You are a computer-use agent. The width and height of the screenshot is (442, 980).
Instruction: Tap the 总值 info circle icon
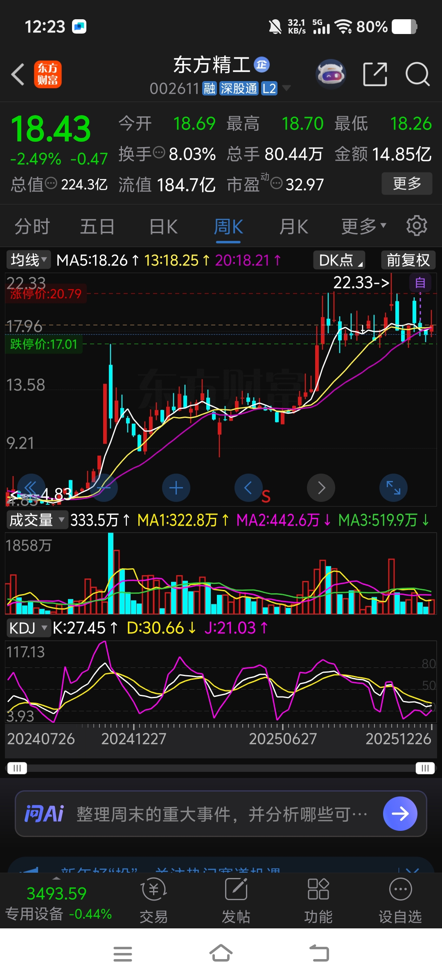pos(51,183)
